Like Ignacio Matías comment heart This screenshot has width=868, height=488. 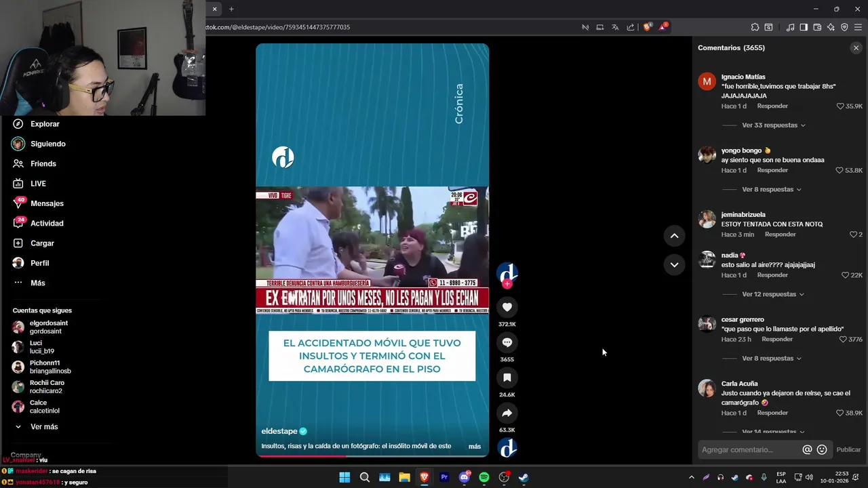(840, 106)
